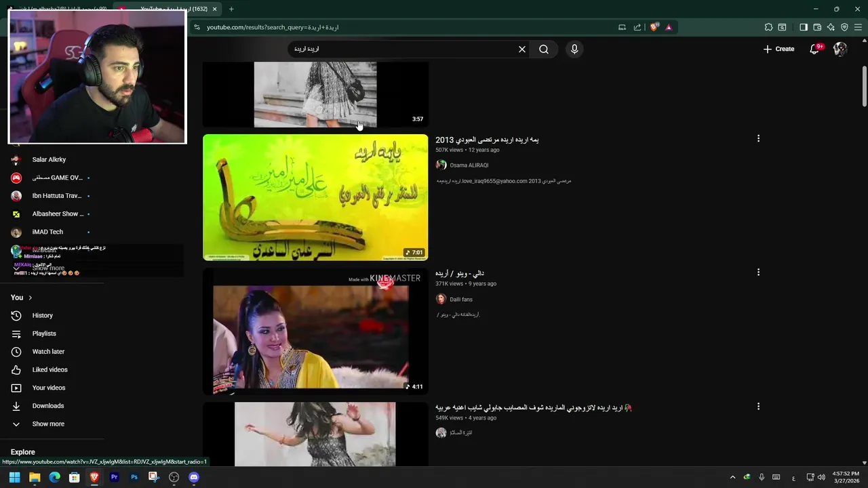Open Windows Start menu
This screenshot has height=488, width=868.
point(14,477)
